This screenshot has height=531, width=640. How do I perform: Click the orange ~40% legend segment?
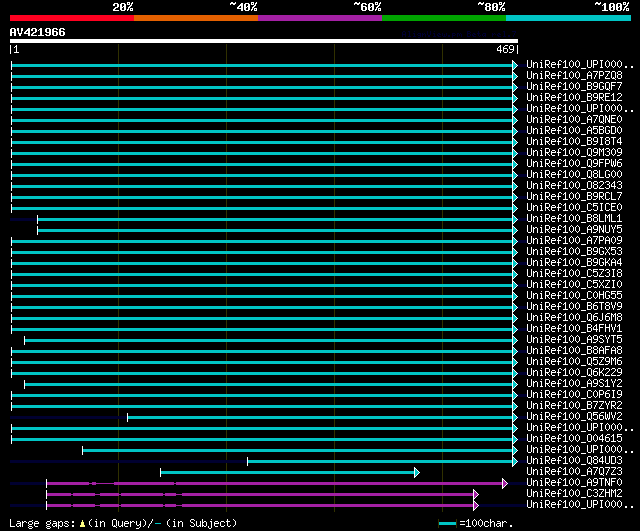click(196, 18)
